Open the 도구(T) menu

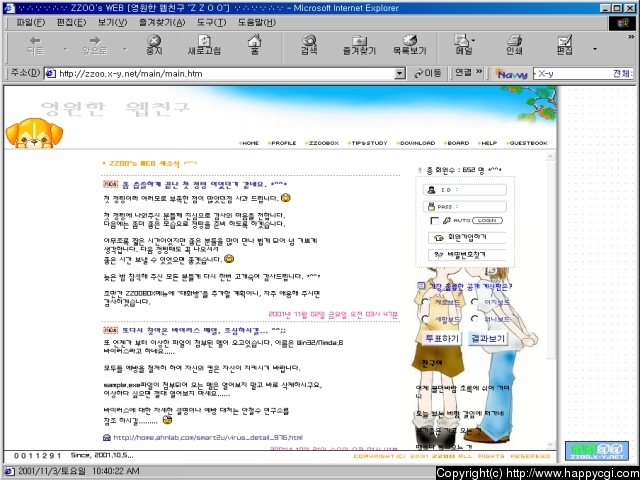pyautogui.click(x=211, y=22)
